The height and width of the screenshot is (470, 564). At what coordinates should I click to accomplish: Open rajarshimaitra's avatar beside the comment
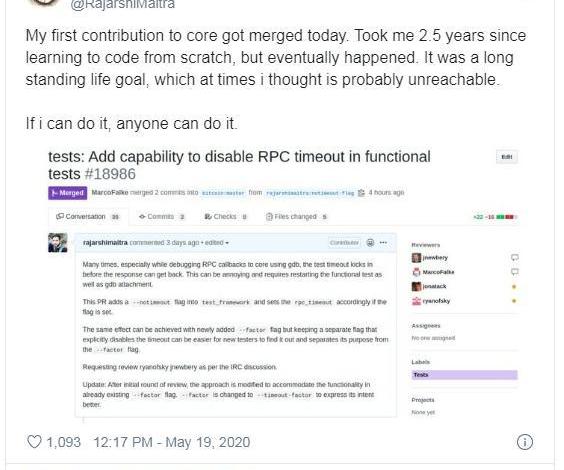[x=58, y=243]
